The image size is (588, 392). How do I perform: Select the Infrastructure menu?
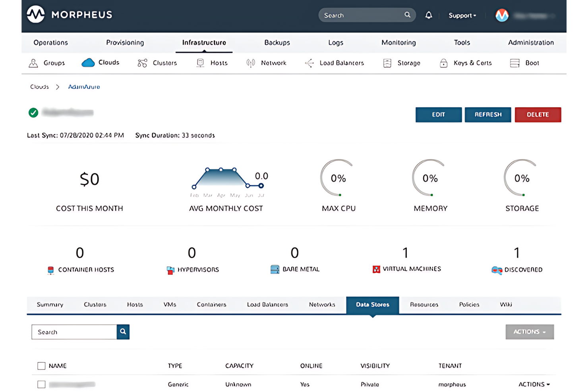(204, 42)
